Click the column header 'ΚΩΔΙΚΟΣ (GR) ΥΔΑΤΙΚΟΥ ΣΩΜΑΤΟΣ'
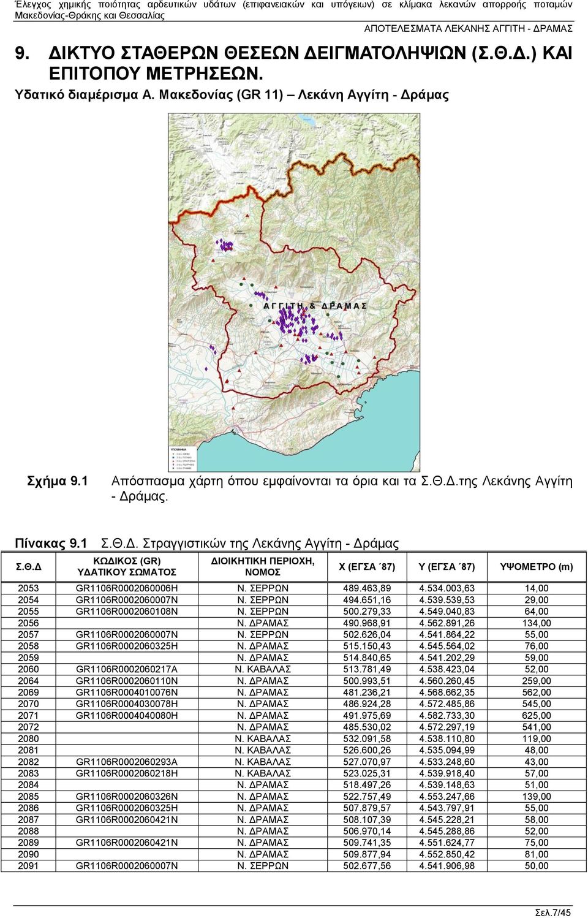The image size is (588, 918). coord(127,567)
